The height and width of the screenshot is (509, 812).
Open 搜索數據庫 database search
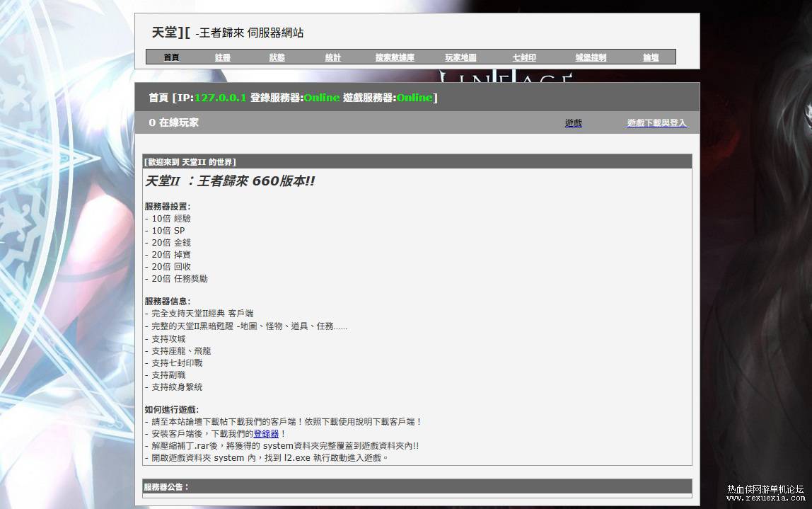pos(395,57)
